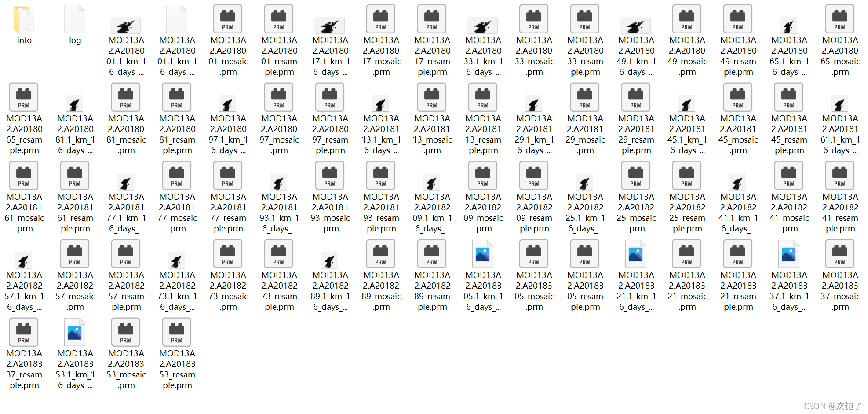Select thumbnail of A2018081.1_km_16_days file
Image resolution: width=868 pixels, height=414 pixels.
pyautogui.click(x=75, y=104)
